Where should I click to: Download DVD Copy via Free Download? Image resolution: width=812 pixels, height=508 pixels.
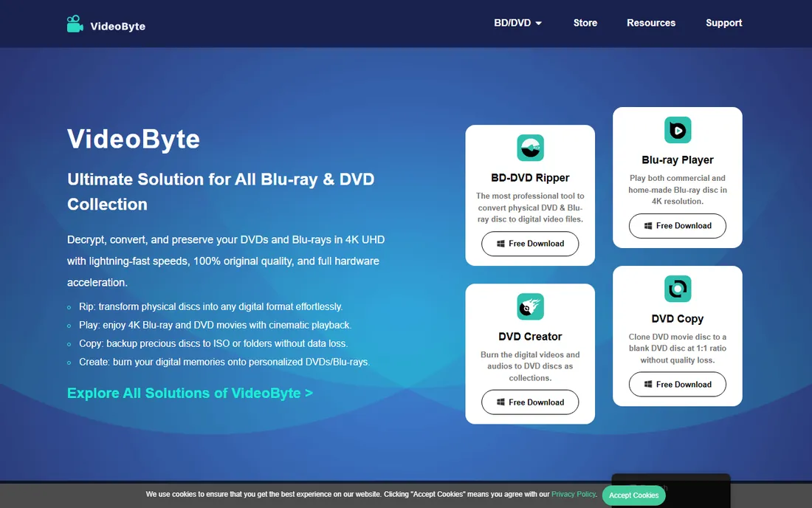[678, 384]
